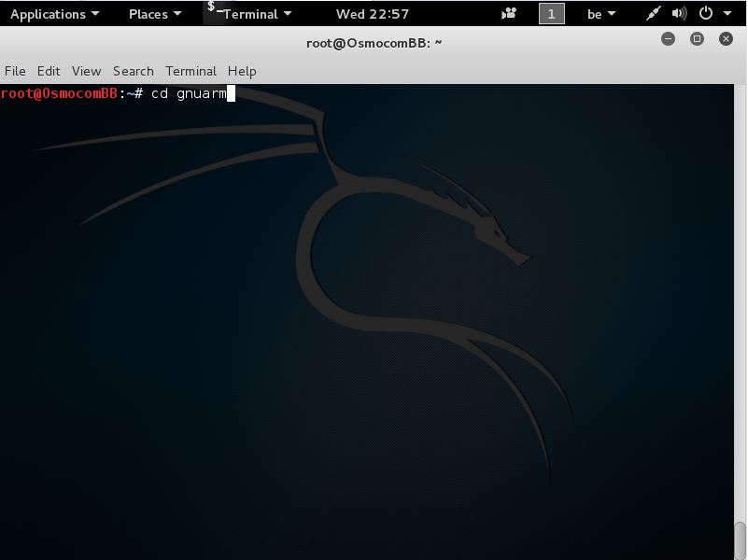Viewport: 748px width, 560px height.
Task: Click the screen recording camera icon
Action: [x=509, y=13]
